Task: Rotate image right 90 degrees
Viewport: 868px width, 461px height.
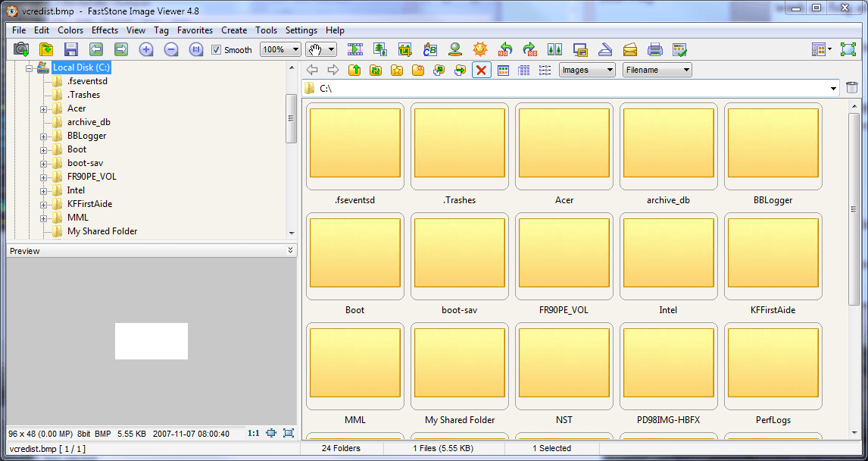Action: click(x=529, y=49)
